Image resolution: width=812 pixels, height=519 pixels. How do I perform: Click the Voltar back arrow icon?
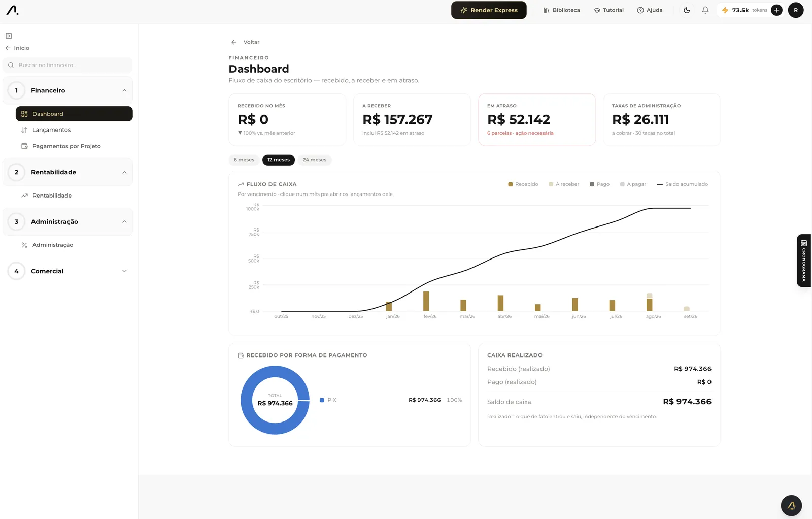(234, 42)
